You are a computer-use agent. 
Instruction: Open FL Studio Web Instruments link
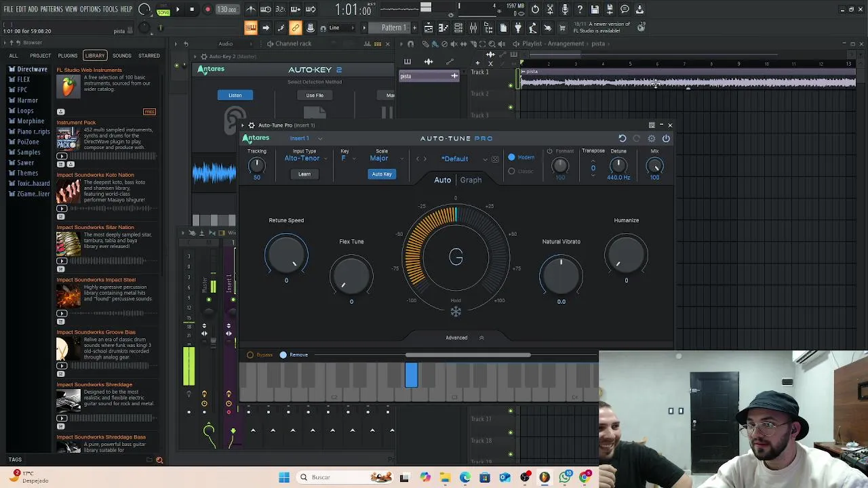[89, 70]
